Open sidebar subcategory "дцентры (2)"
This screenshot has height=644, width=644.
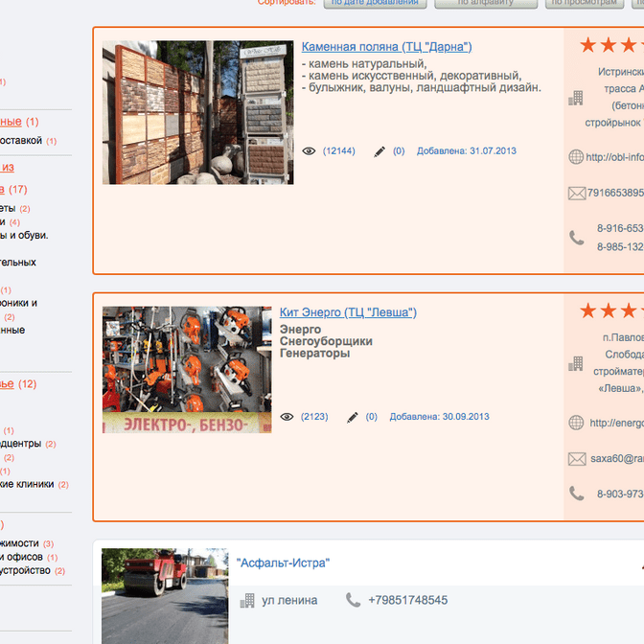[28, 444]
